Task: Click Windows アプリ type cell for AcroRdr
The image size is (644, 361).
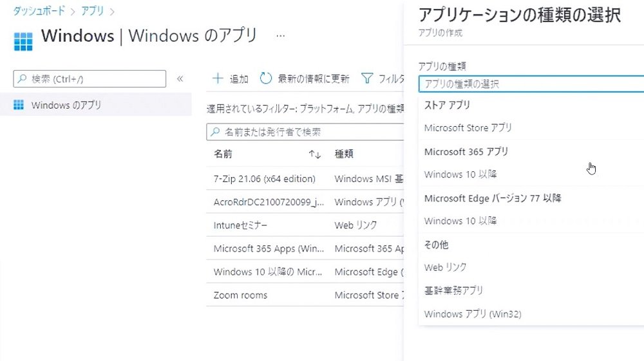Action: [x=369, y=202]
